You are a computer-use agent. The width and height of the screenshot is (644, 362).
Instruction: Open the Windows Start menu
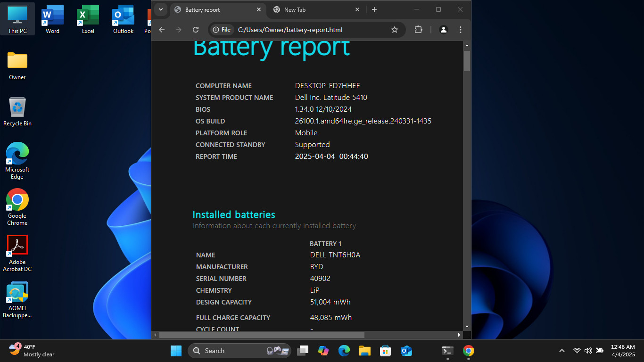point(176,351)
